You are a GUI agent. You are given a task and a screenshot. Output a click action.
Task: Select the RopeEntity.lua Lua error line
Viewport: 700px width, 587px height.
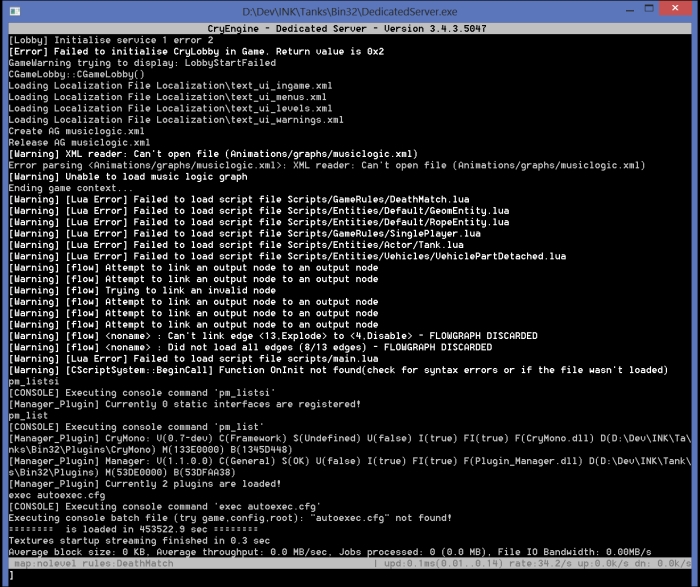pos(258,222)
